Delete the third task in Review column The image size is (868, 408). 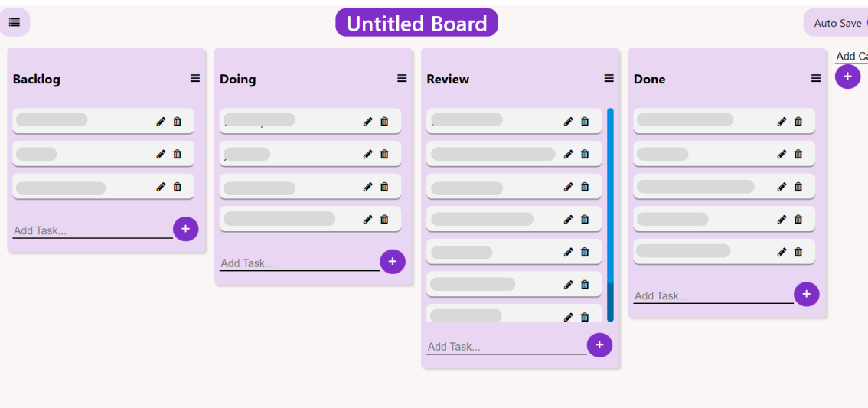585,187
